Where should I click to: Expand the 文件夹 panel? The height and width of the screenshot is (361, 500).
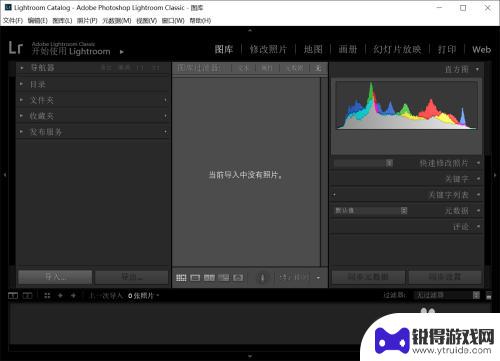pos(22,100)
